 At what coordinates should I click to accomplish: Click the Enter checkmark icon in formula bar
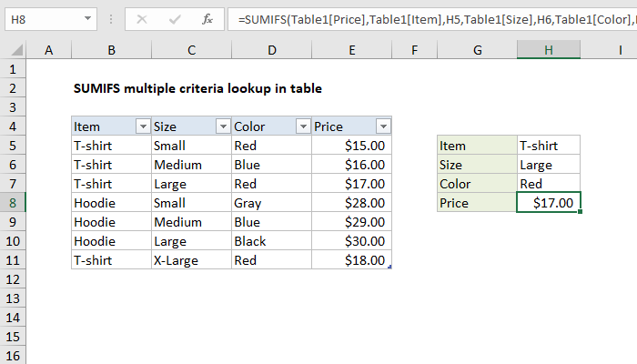175,18
